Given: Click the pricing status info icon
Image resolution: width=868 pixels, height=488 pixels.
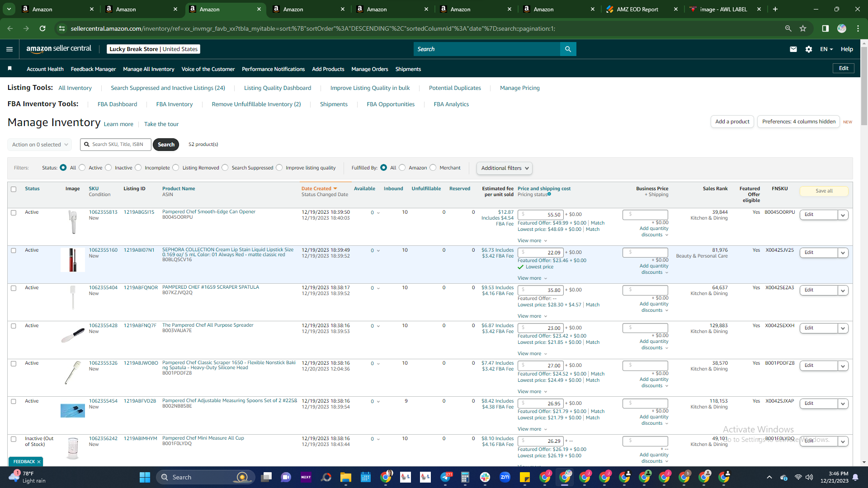Looking at the screenshot, I should 549,194.
